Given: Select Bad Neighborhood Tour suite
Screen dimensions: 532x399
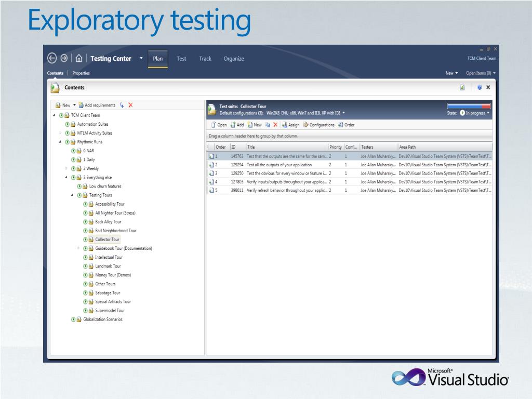Looking at the screenshot, I should [x=116, y=230].
